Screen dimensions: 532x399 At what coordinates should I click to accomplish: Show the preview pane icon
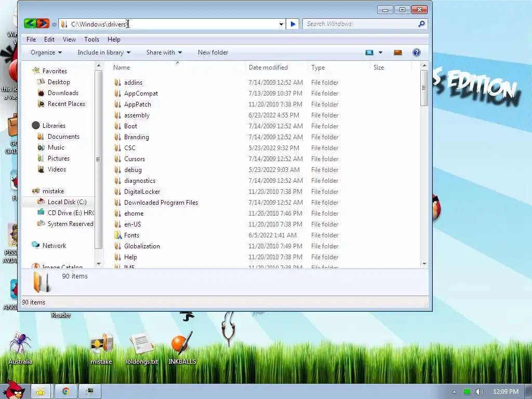tap(397, 52)
